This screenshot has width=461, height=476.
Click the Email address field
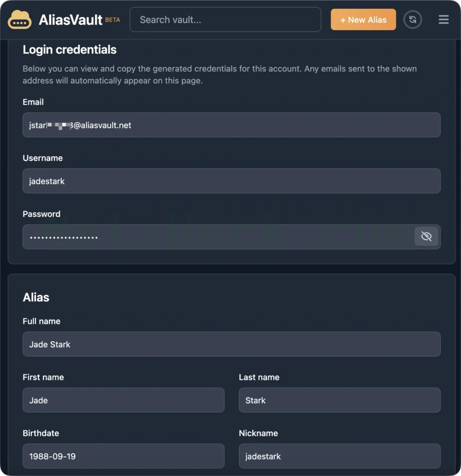pyautogui.click(x=231, y=125)
